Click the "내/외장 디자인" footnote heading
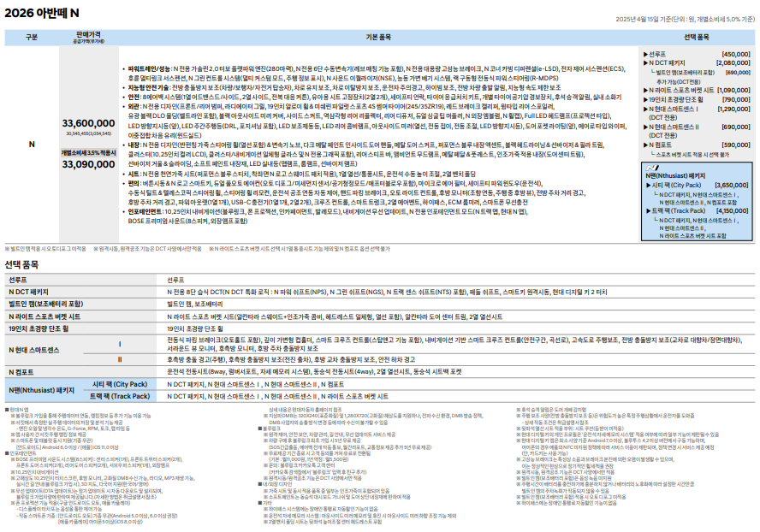Viewport: 760px width, 532px height. 276,484
